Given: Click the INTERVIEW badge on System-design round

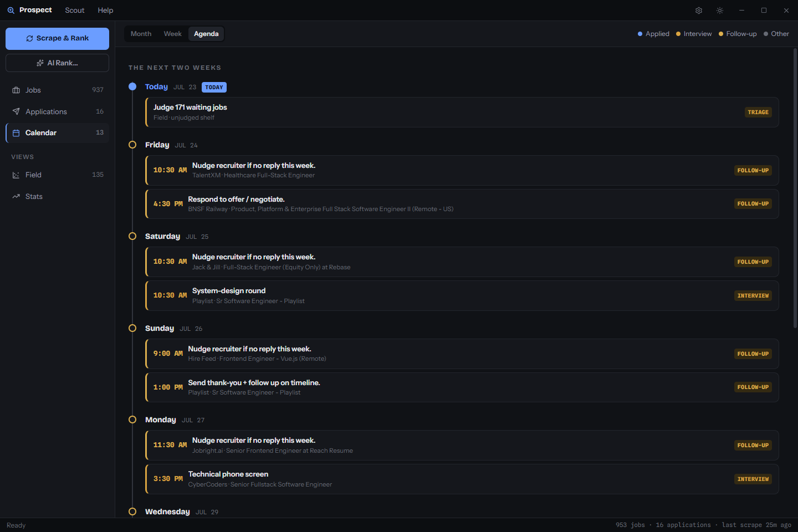Looking at the screenshot, I should click(753, 296).
